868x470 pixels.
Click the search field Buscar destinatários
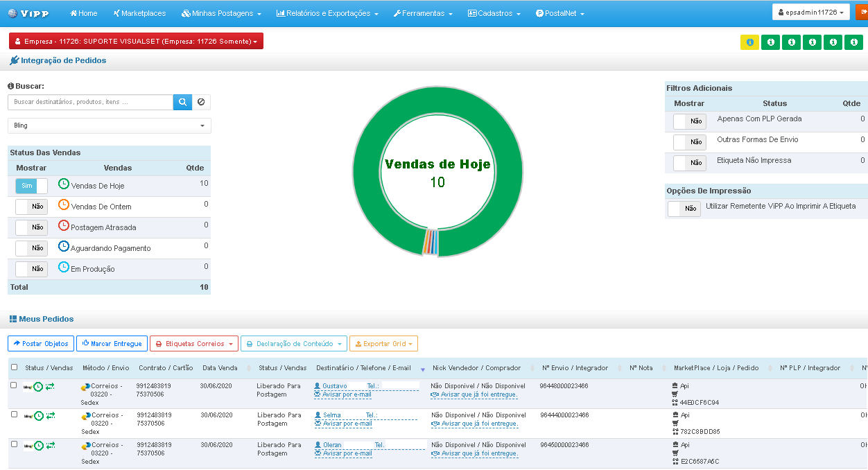[x=90, y=102]
